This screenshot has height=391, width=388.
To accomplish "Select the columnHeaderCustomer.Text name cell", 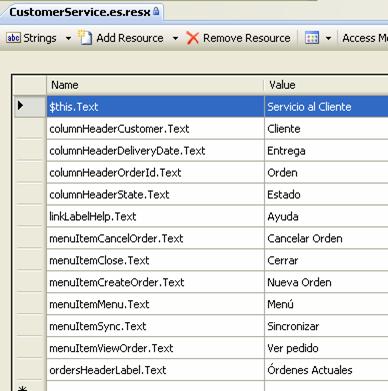I will click(x=155, y=129).
